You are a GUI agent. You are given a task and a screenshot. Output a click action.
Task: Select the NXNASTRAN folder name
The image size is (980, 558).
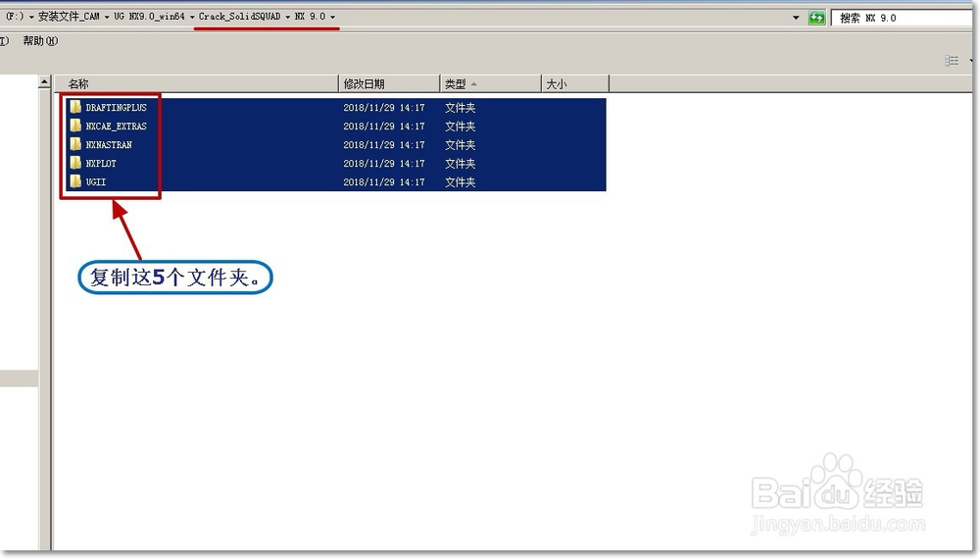click(109, 145)
